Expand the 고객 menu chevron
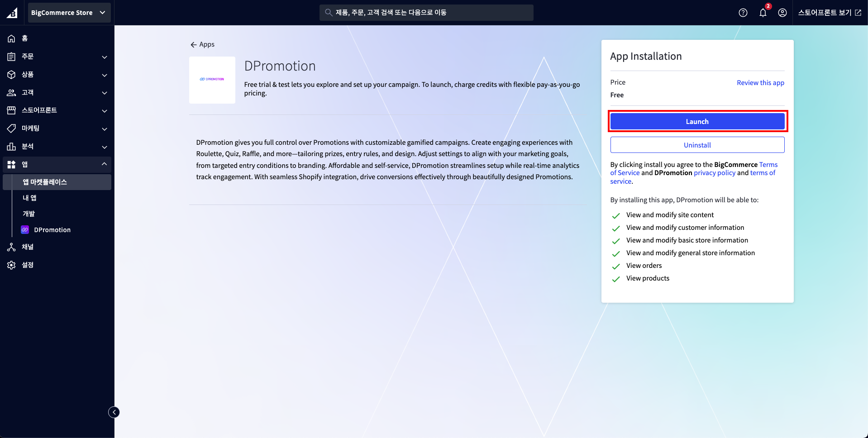868x438 pixels. coord(105,93)
